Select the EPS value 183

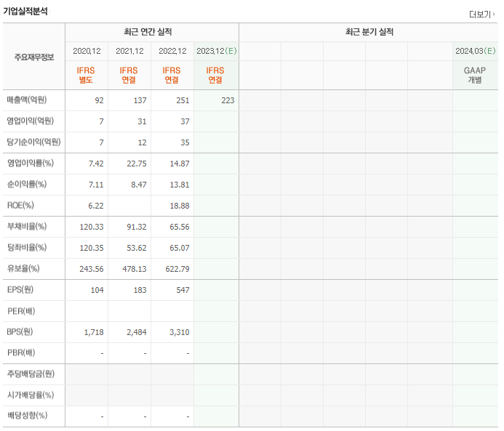point(140,290)
